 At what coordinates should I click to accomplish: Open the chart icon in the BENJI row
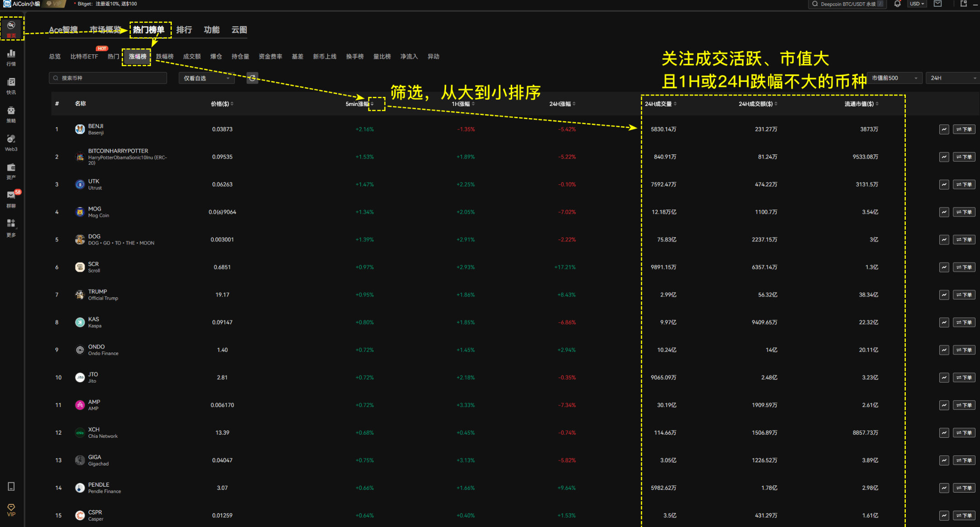[x=944, y=129]
